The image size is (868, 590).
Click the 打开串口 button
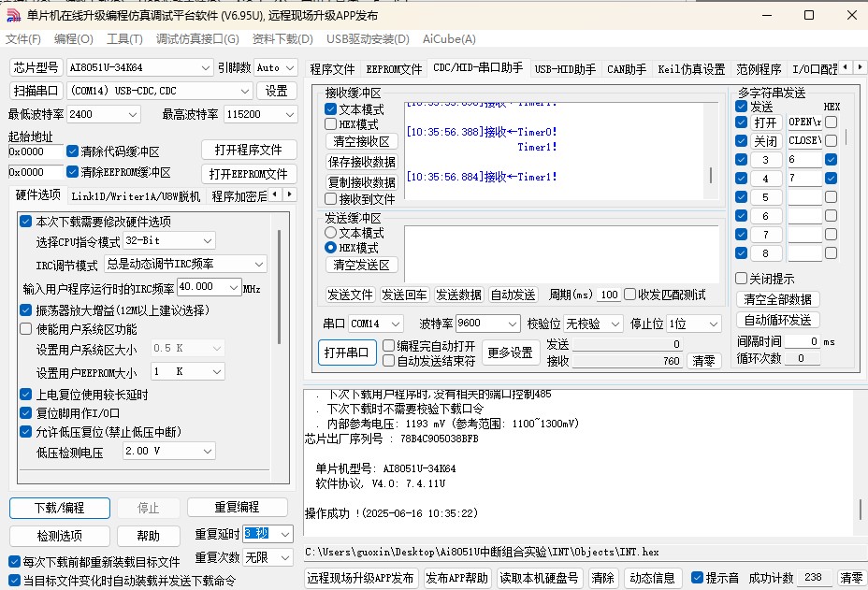(x=347, y=353)
